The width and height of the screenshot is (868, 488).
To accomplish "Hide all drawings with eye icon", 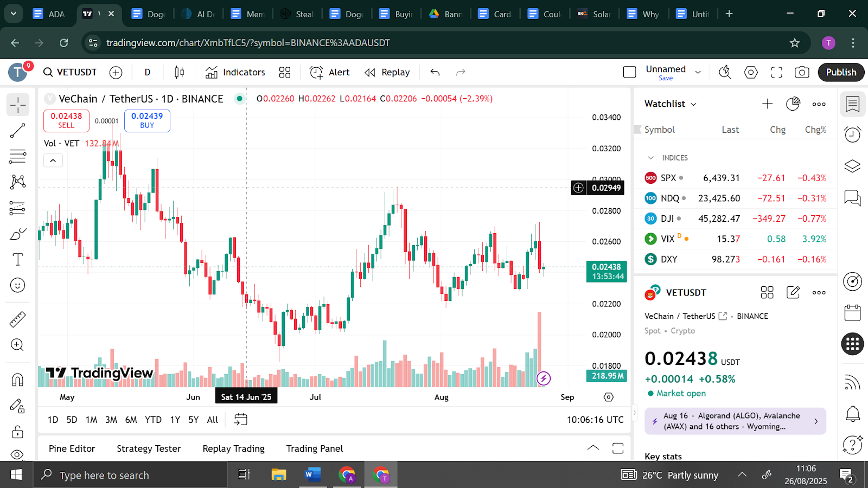I will click(x=18, y=454).
